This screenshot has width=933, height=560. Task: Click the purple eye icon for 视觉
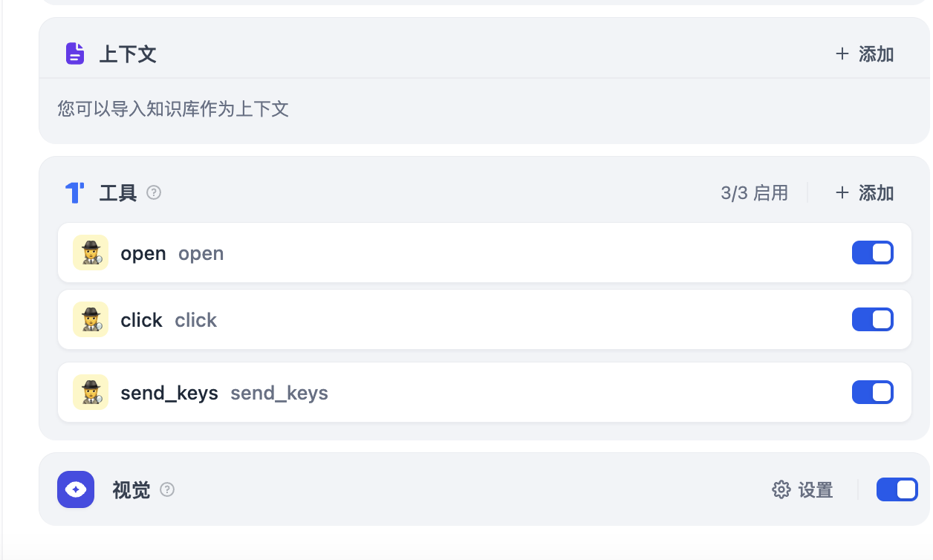(x=76, y=489)
